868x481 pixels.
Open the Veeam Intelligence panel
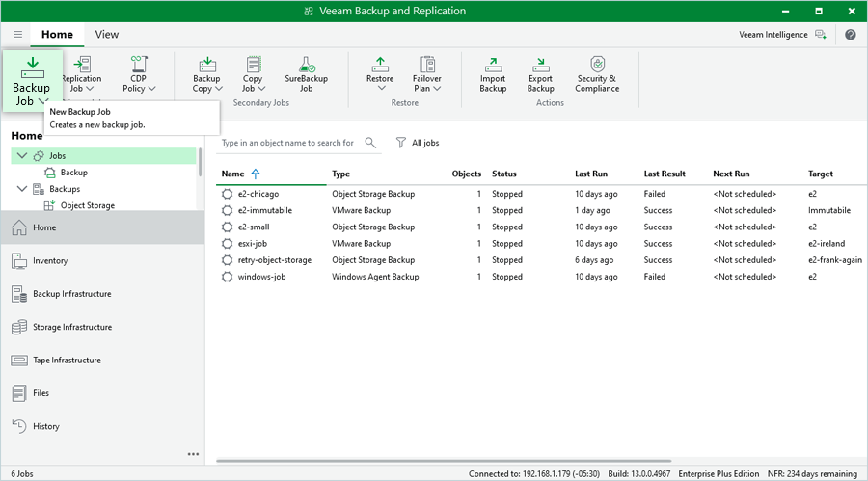781,34
